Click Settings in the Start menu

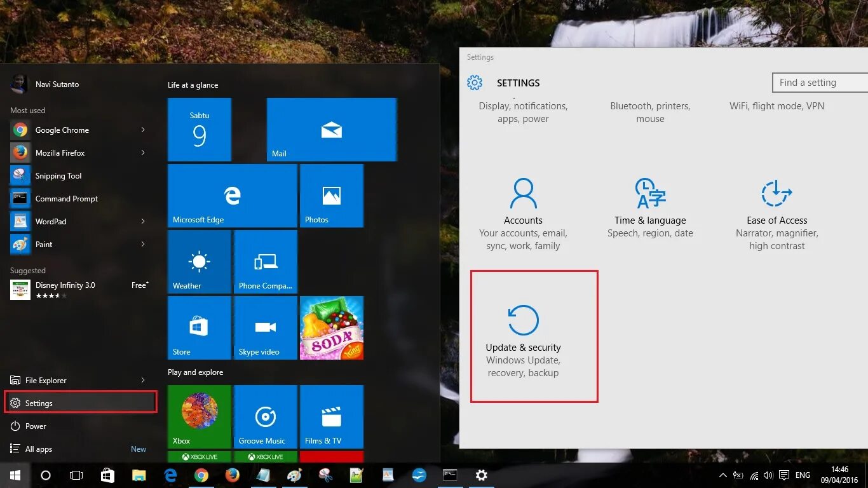81,403
